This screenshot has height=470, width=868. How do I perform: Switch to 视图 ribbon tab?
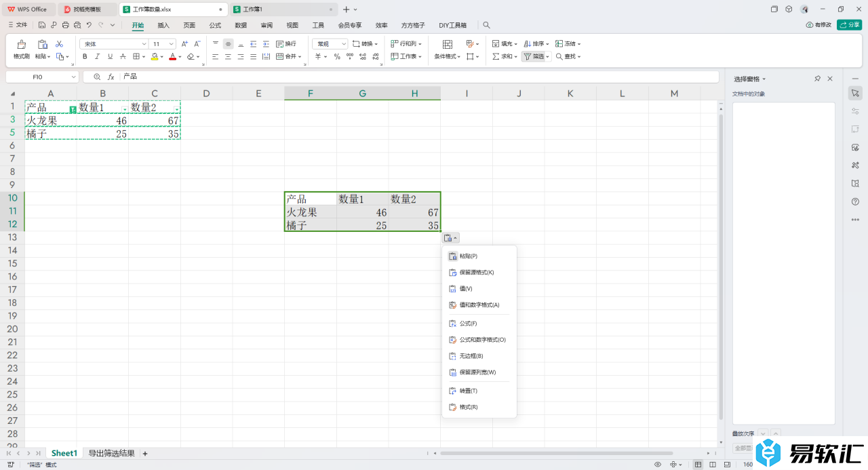[292, 25]
